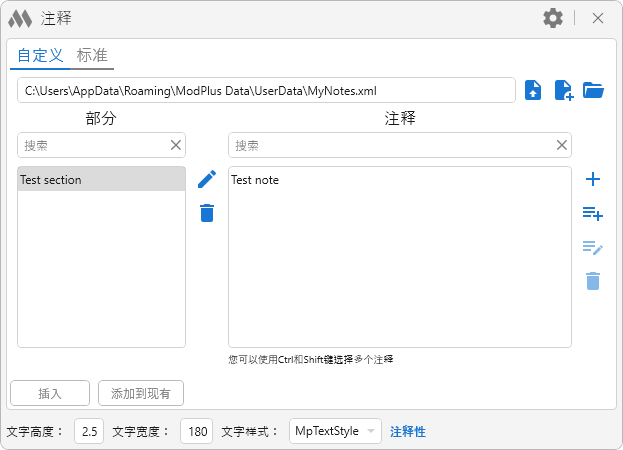Select the Test section list item

pyautogui.click(x=101, y=180)
